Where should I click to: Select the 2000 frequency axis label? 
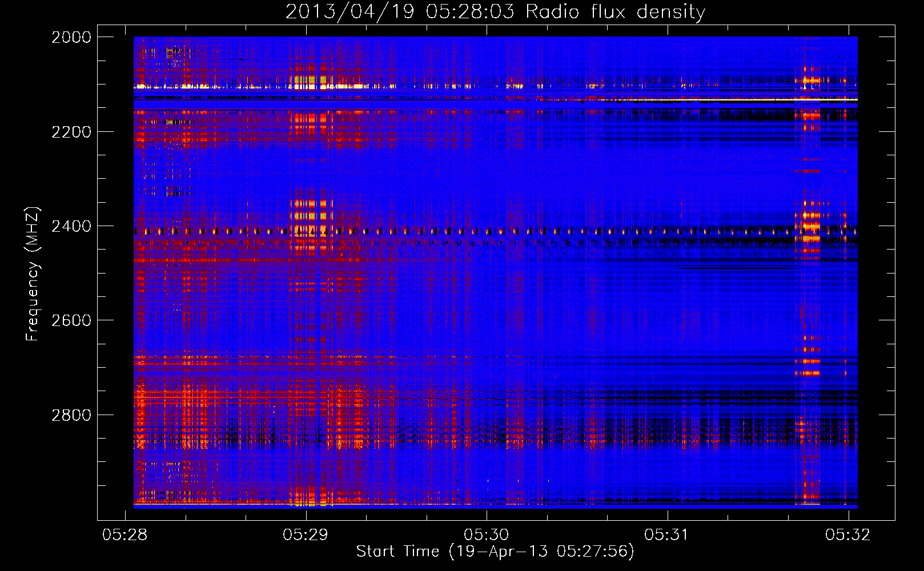tap(71, 37)
